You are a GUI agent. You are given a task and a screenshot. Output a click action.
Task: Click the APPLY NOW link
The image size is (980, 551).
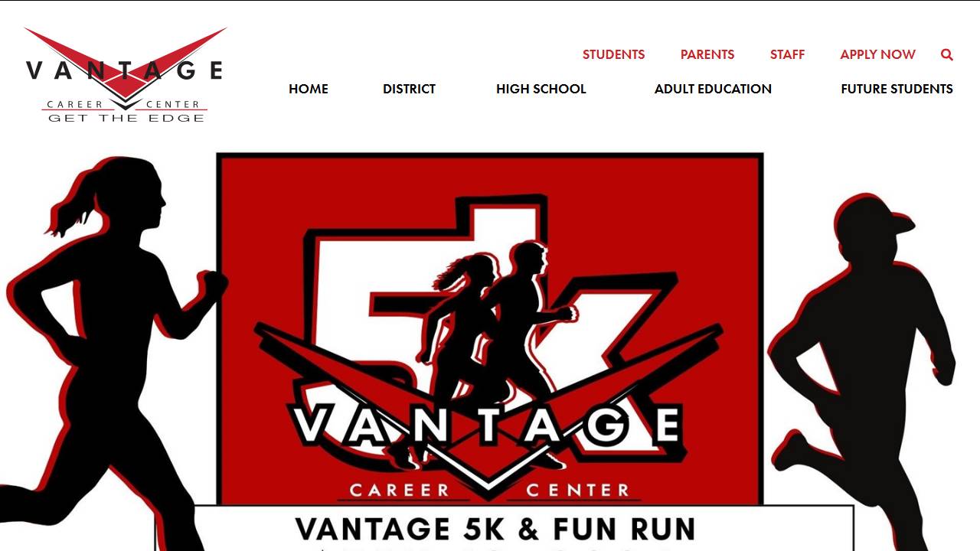tap(877, 54)
